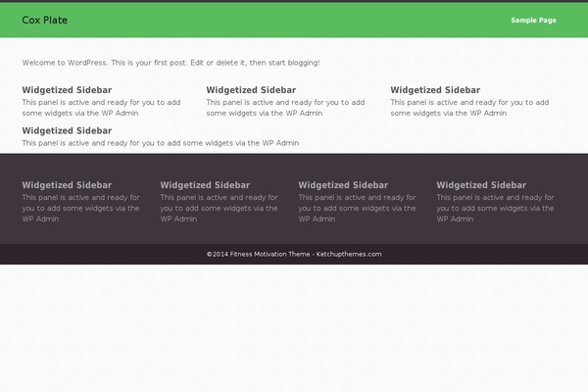The height and width of the screenshot is (392, 588).
Task: Go to Sample Page in header menu
Action: [x=533, y=21]
